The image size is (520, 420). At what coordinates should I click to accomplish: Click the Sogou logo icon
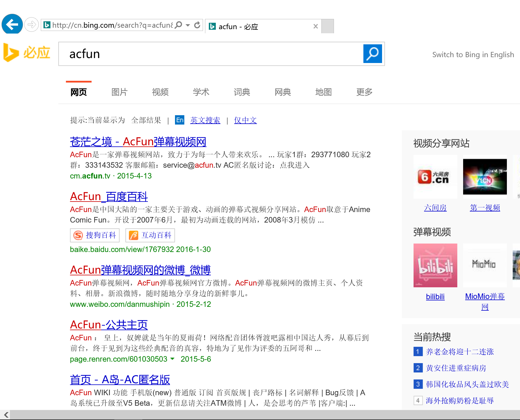tap(78, 235)
